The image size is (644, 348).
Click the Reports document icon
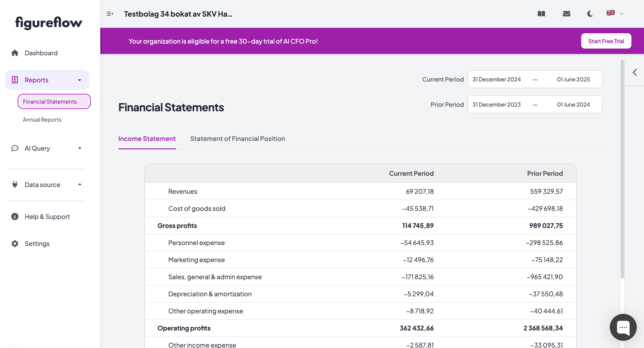(15, 80)
